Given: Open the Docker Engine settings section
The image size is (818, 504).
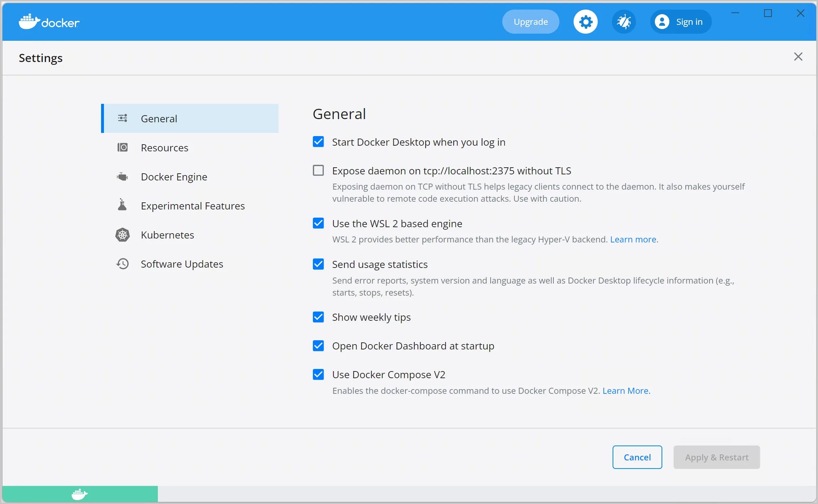Looking at the screenshot, I should click(174, 177).
